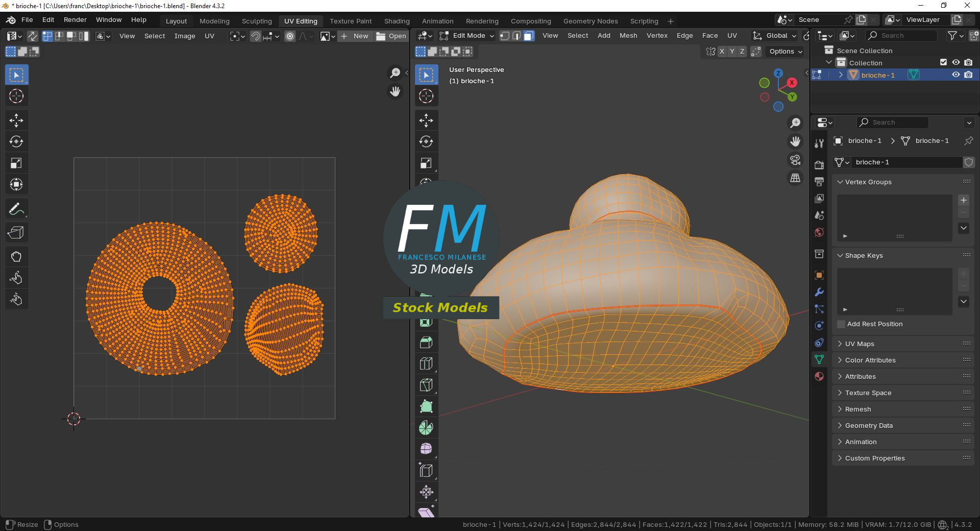Choose the Relax tool in the UV editor
Image resolution: width=980 pixels, height=531 pixels.
(x=16, y=278)
